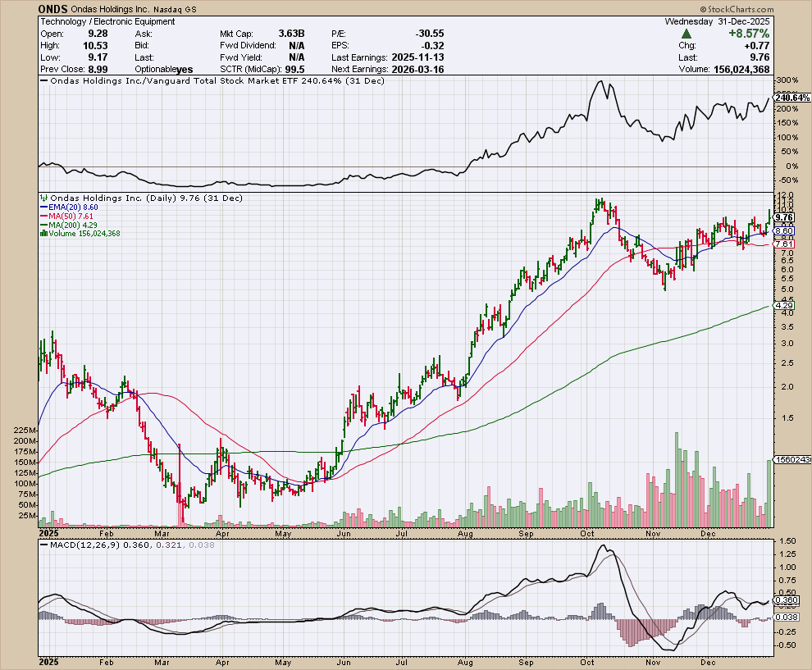Screen dimensions: 812x670
Task: Click the 300% relative strength scale label
Action: point(787,80)
